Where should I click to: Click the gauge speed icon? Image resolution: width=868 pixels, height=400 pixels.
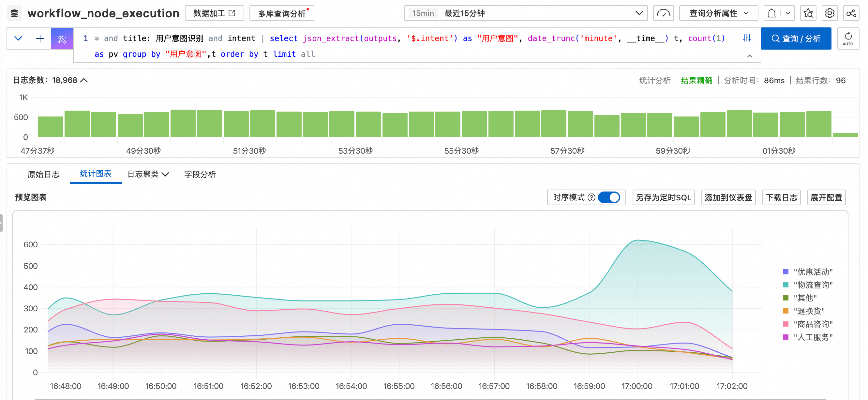pos(663,13)
